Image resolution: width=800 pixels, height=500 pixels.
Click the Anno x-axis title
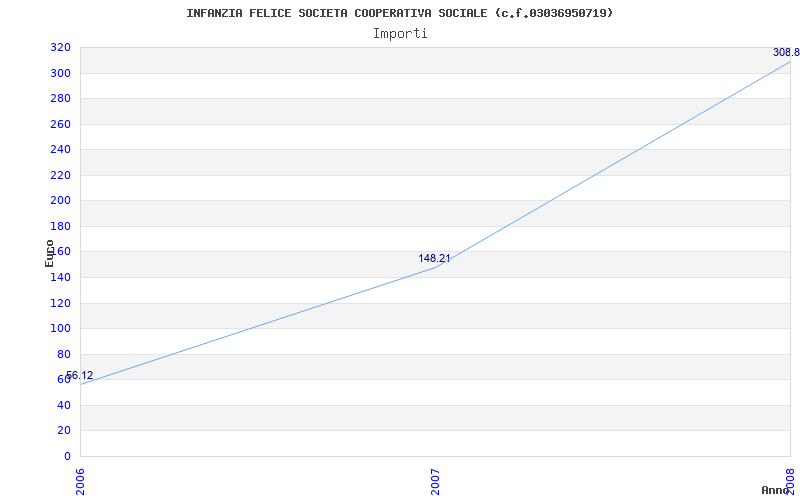(775, 490)
